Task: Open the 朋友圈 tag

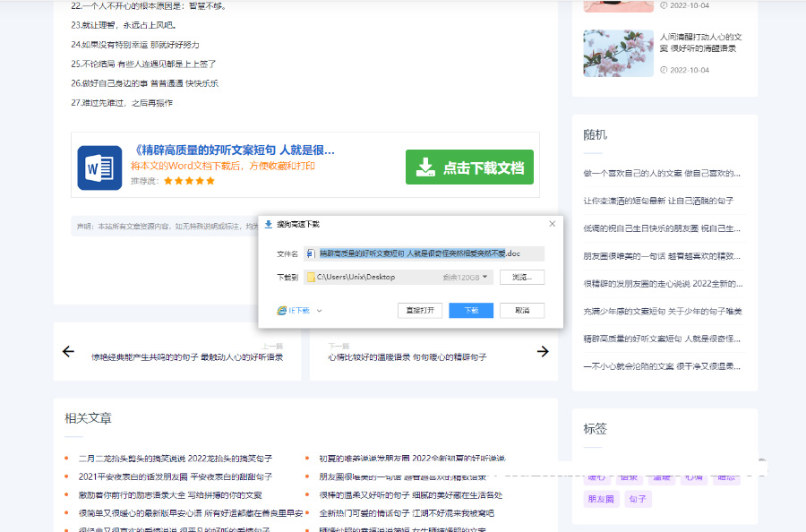Action: [x=600, y=499]
